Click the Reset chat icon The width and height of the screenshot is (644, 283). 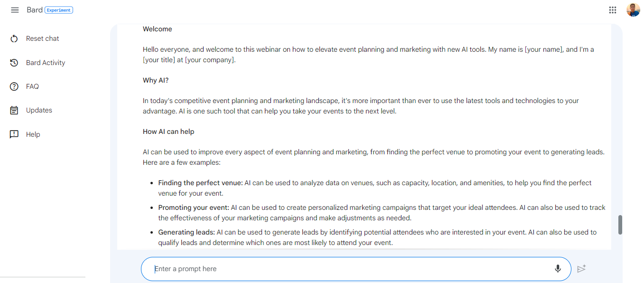pyautogui.click(x=14, y=38)
